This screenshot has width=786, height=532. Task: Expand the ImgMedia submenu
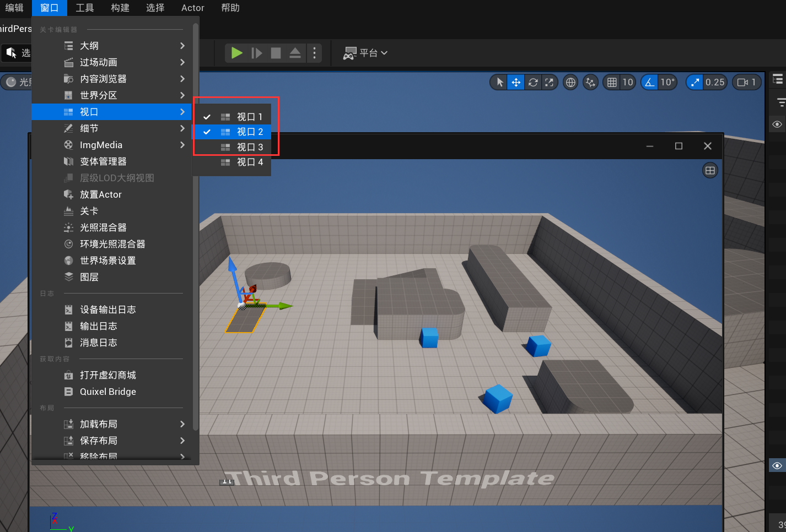(x=112, y=145)
